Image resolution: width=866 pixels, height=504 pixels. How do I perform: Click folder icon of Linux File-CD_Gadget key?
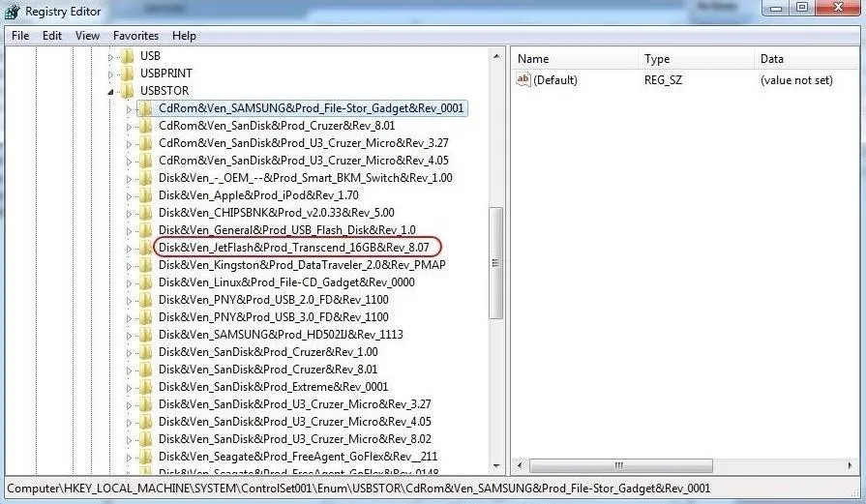coord(146,282)
